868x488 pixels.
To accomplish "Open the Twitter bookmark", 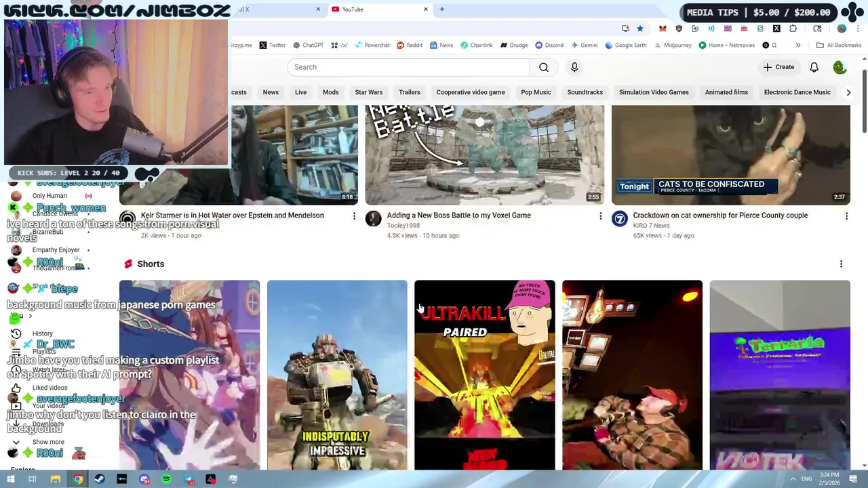I will pos(272,45).
